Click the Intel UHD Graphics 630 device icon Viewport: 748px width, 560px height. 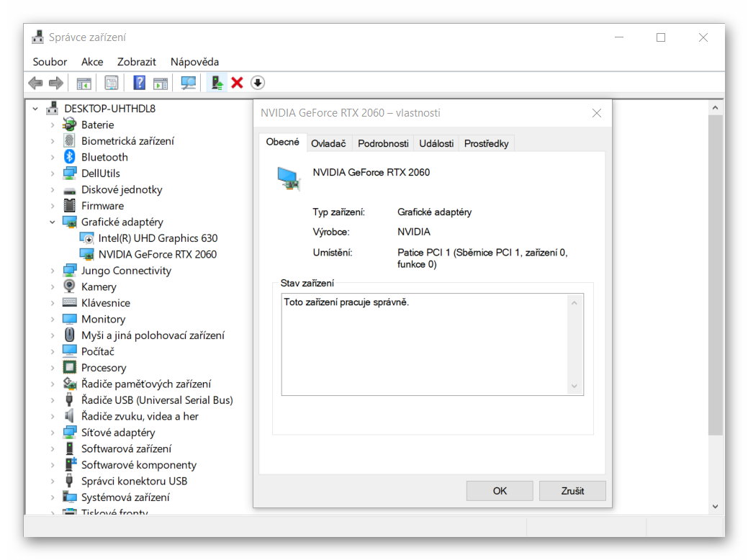[87, 238]
